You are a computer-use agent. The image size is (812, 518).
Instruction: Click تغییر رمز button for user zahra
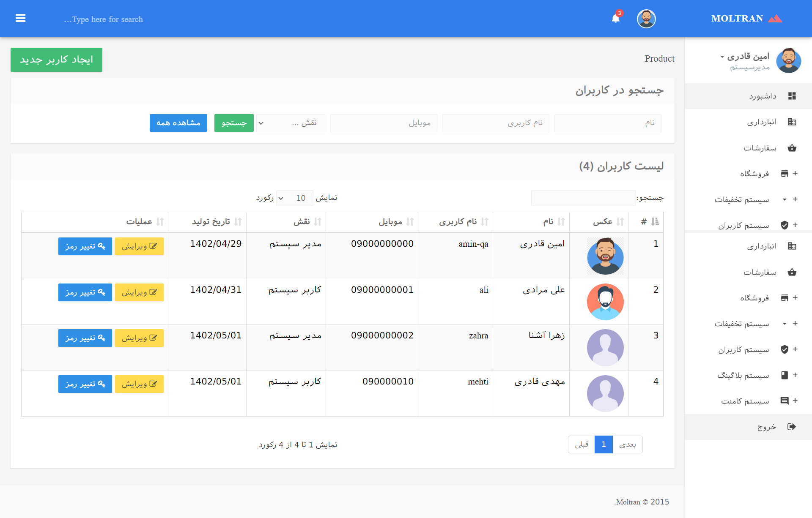(85, 338)
